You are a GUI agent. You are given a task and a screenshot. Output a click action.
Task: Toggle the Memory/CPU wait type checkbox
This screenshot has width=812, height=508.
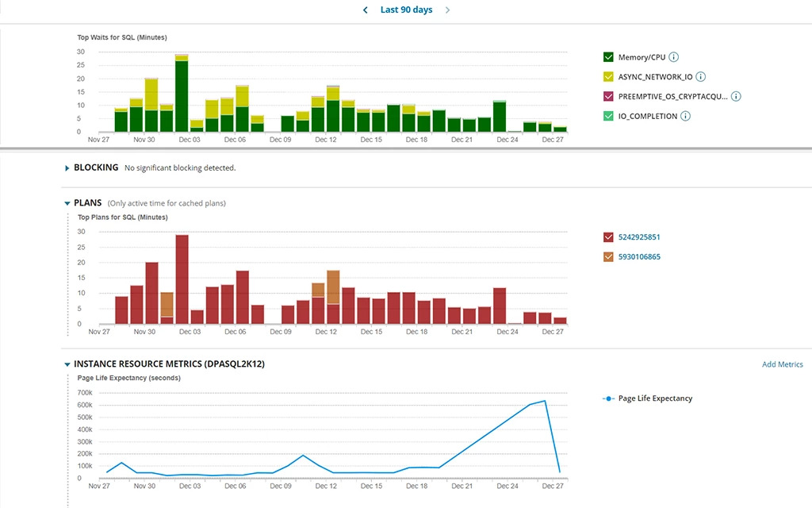(x=607, y=57)
